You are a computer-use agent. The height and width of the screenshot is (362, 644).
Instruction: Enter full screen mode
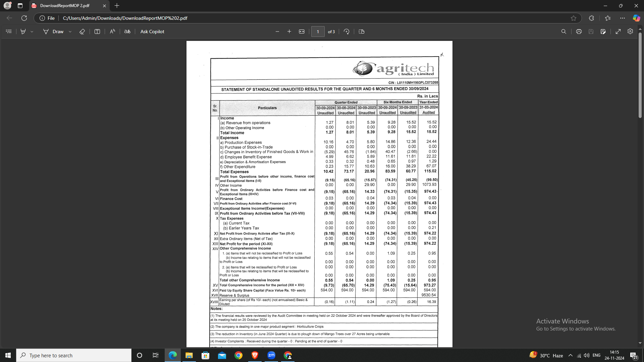[618, 32]
